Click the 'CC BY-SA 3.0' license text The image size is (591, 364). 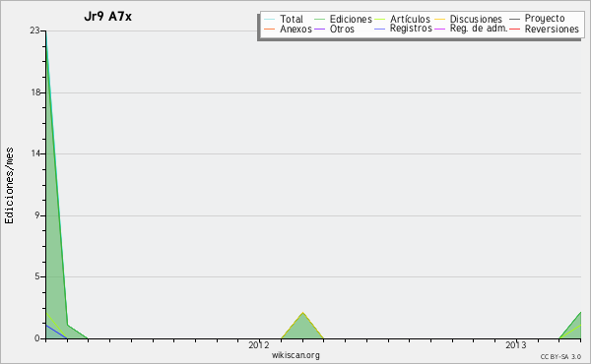click(560, 357)
